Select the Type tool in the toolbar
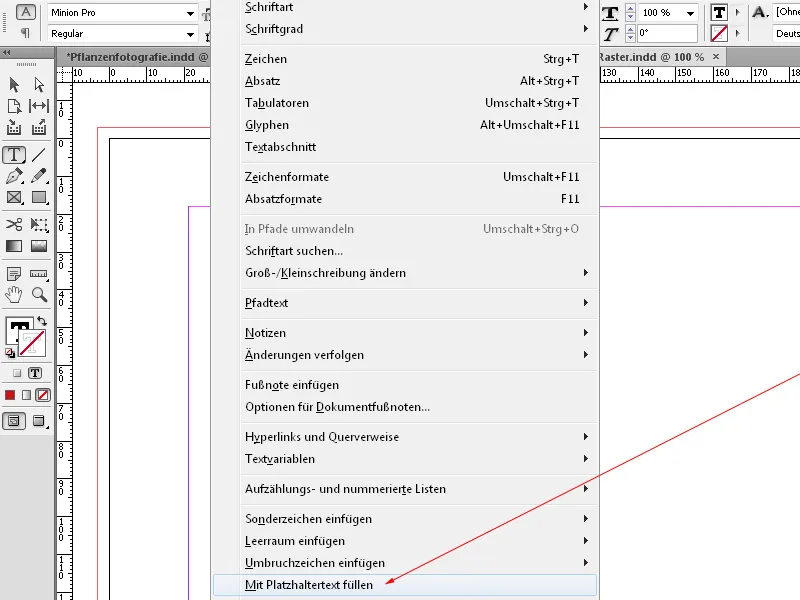Image resolution: width=800 pixels, height=600 pixels. [x=13, y=153]
